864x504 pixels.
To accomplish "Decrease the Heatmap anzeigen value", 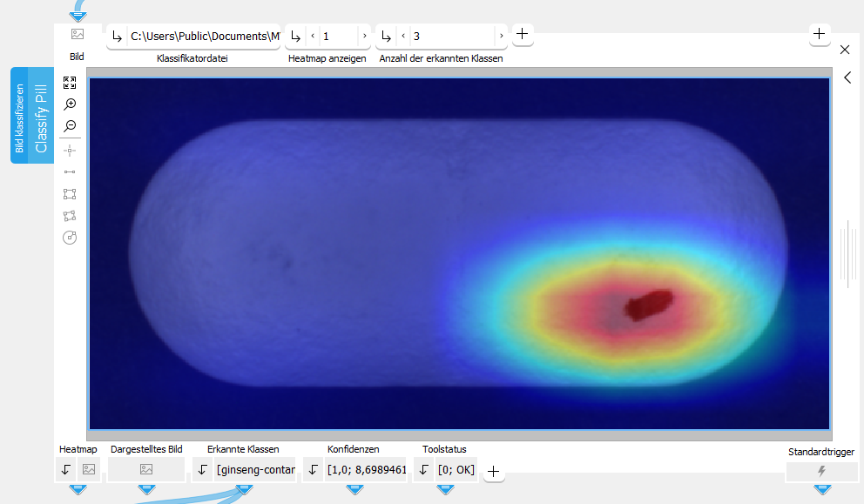I will pos(313,37).
